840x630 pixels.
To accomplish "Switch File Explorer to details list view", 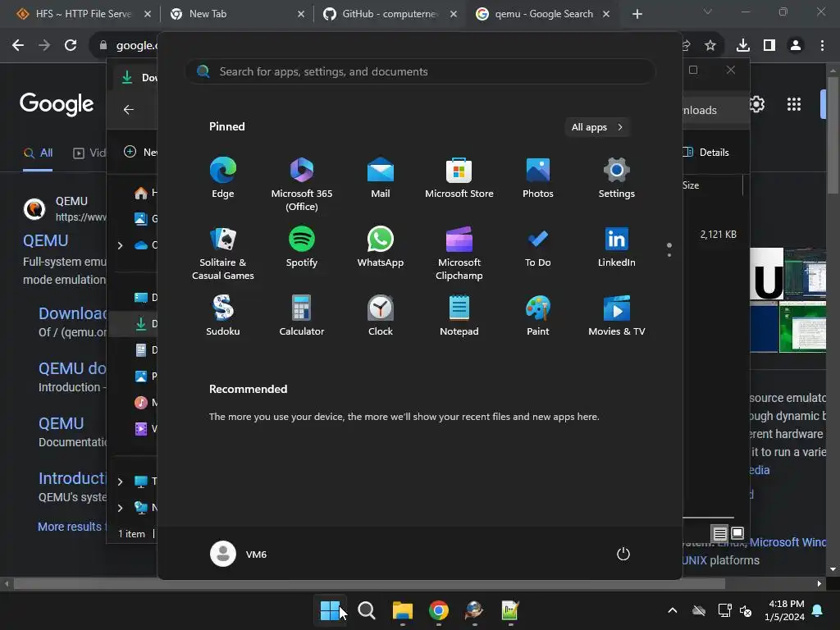I will [720, 533].
